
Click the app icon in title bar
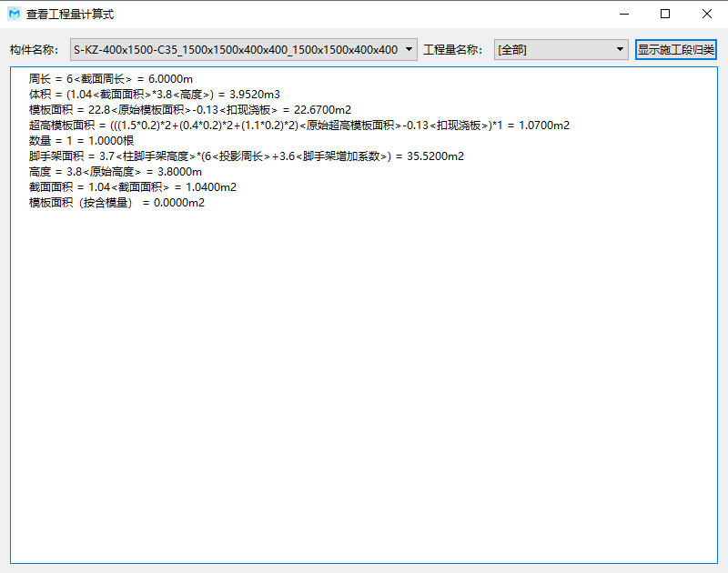[x=15, y=14]
